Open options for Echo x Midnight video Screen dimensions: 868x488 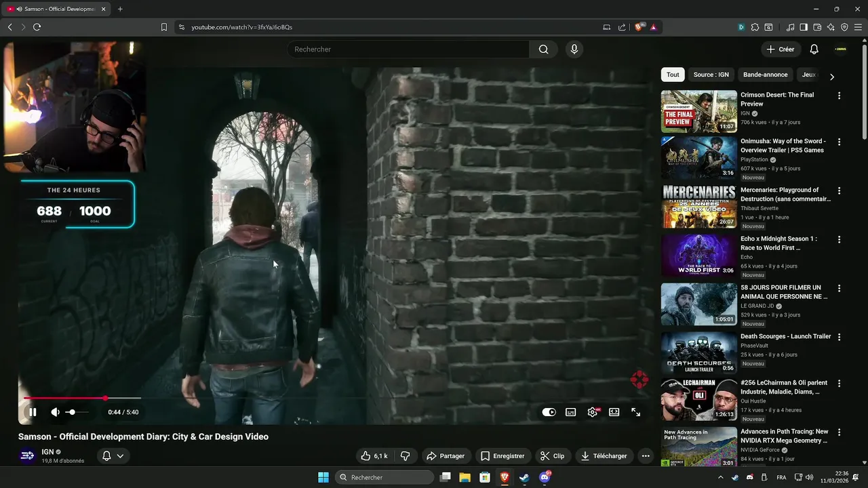coord(839,240)
